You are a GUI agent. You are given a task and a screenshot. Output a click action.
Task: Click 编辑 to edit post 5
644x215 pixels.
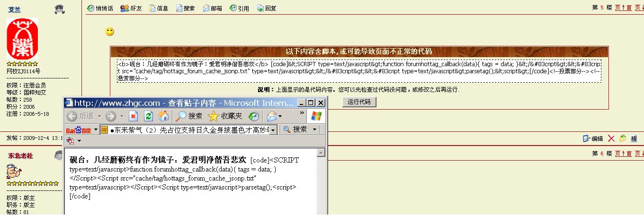[593, 138]
